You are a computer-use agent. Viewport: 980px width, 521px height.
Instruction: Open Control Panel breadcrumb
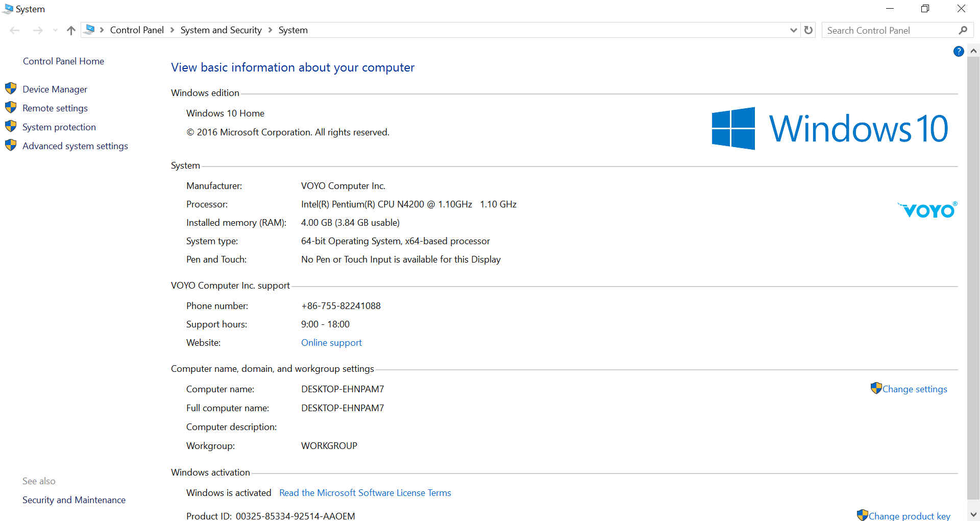(x=137, y=30)
